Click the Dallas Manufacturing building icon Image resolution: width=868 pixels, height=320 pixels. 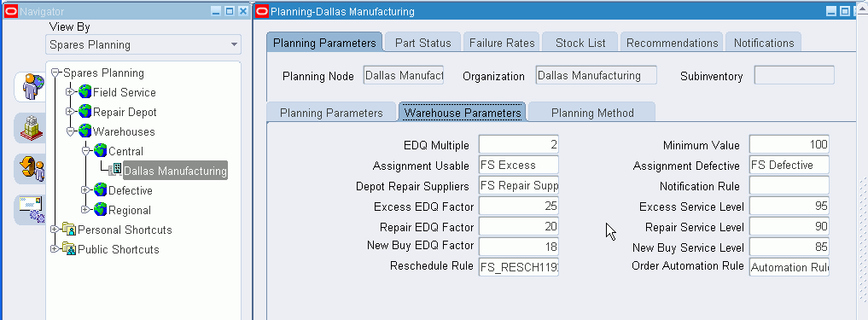pos(116,171)
